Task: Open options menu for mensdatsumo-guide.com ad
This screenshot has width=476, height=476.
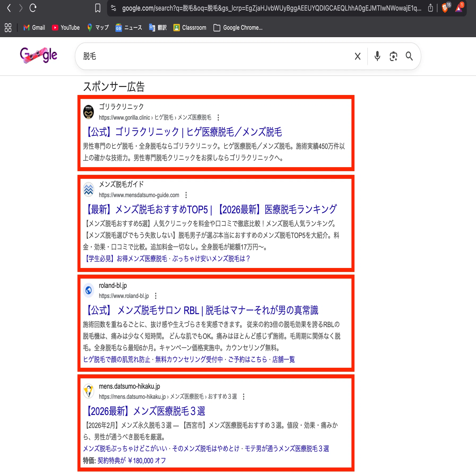Action: 186,195
